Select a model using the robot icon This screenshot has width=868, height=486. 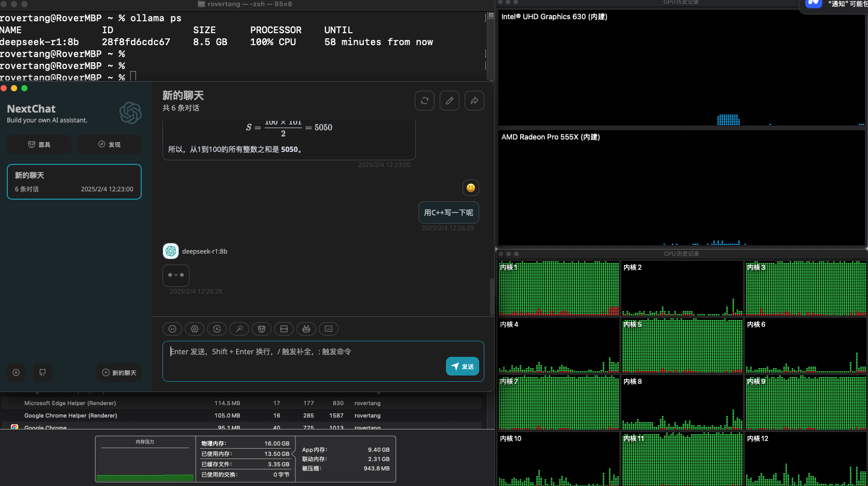pos(306,329)
